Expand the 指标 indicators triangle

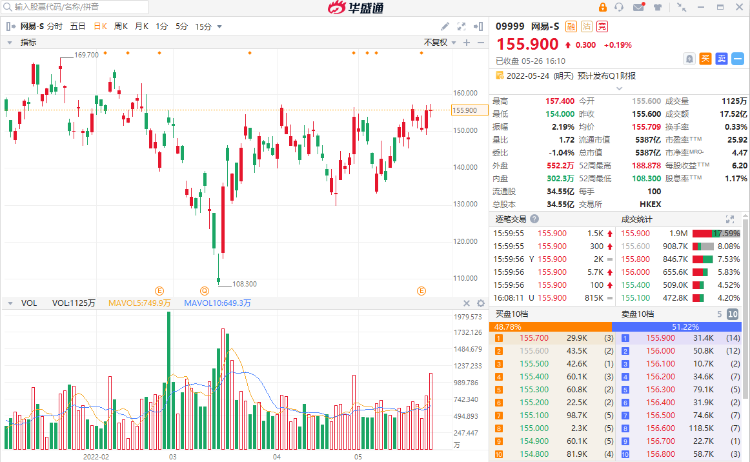tap(10, 43)
